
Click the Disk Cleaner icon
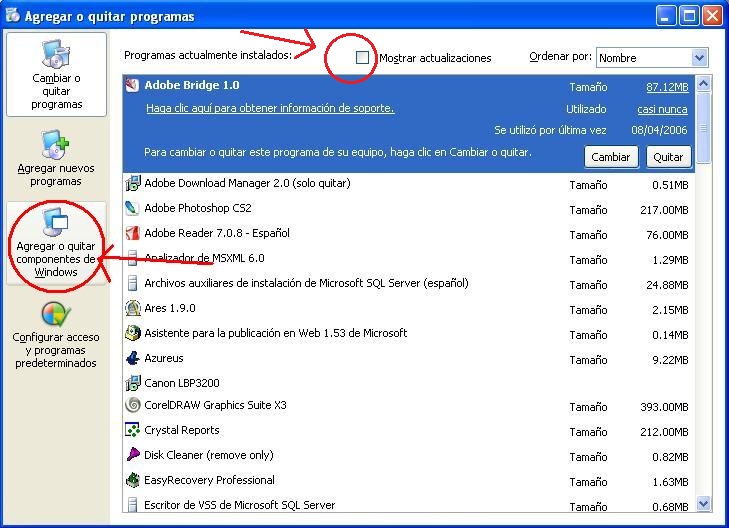click(133, 455)
